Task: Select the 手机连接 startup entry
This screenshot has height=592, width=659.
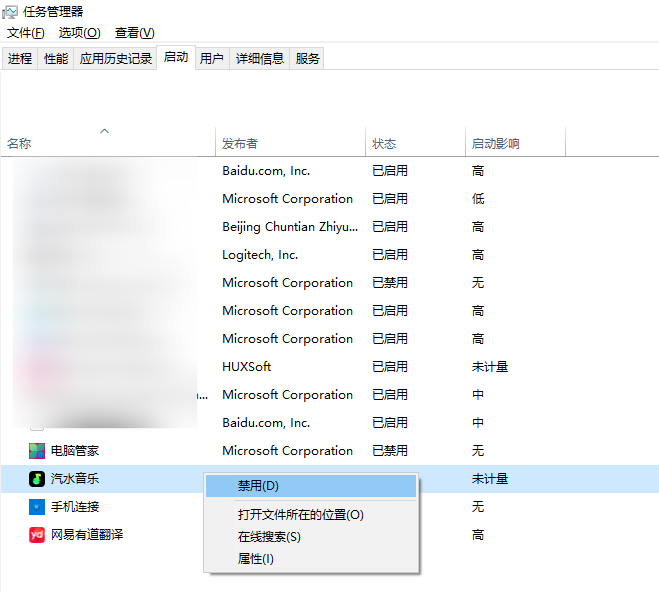Action: click(x=330, y=507)
